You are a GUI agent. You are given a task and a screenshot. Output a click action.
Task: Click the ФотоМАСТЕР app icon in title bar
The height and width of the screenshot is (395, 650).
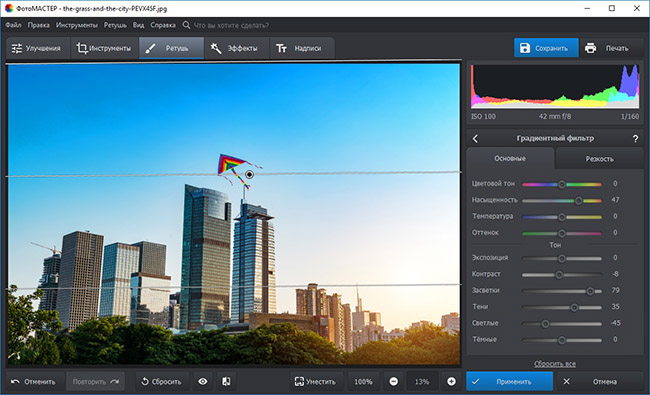(9, 8)
